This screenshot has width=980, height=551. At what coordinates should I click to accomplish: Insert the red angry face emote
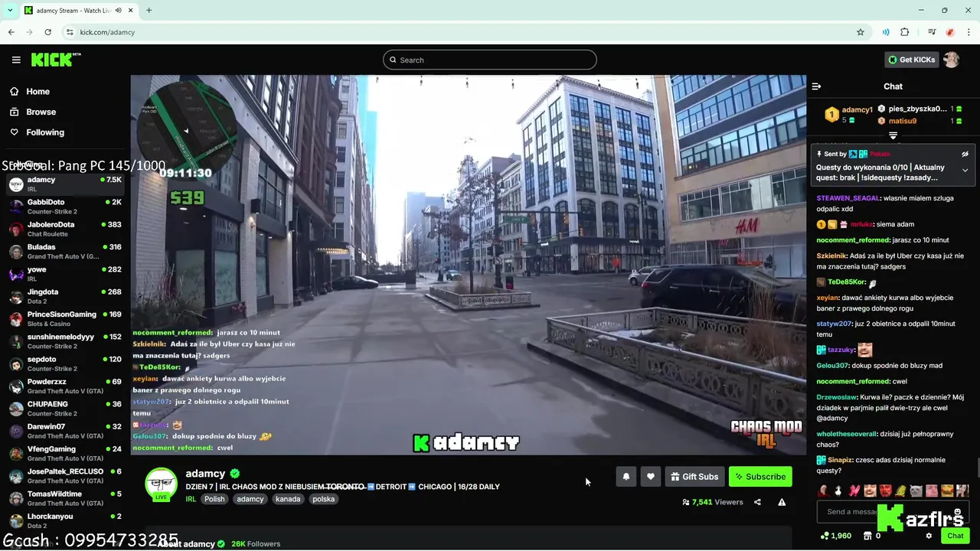coord(885,491)
